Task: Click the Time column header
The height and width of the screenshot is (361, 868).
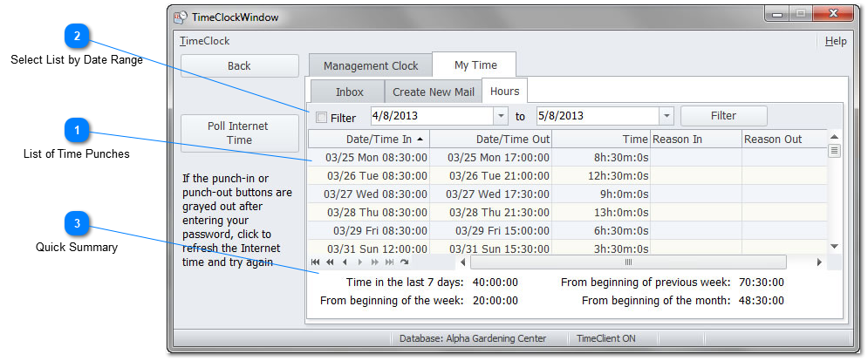Action: [601, 139]
